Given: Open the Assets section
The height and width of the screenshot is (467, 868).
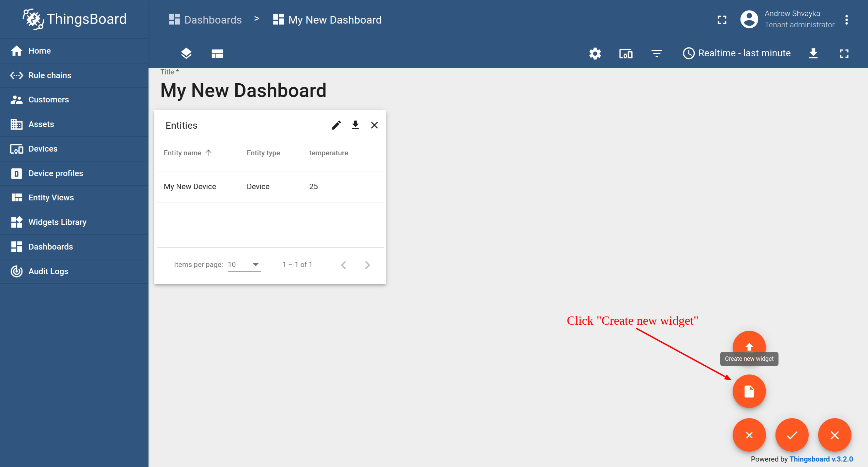Looking at the screenshot, I should (74, 124).
